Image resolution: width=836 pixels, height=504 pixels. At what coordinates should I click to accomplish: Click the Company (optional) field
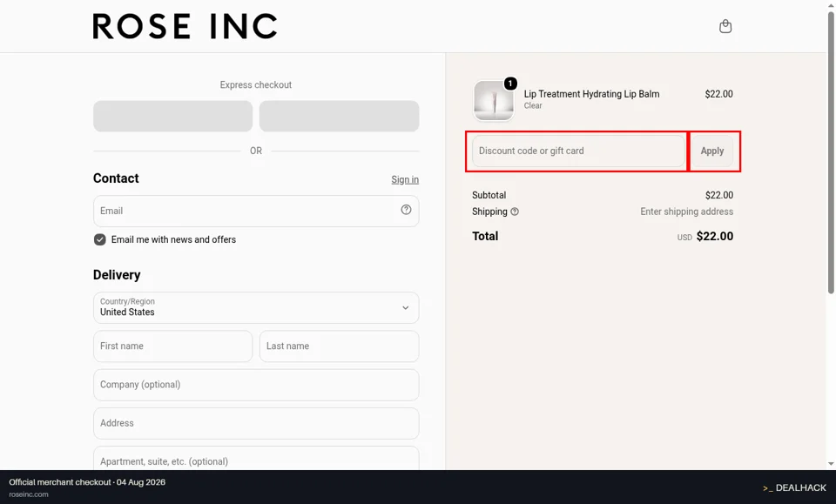256,385
